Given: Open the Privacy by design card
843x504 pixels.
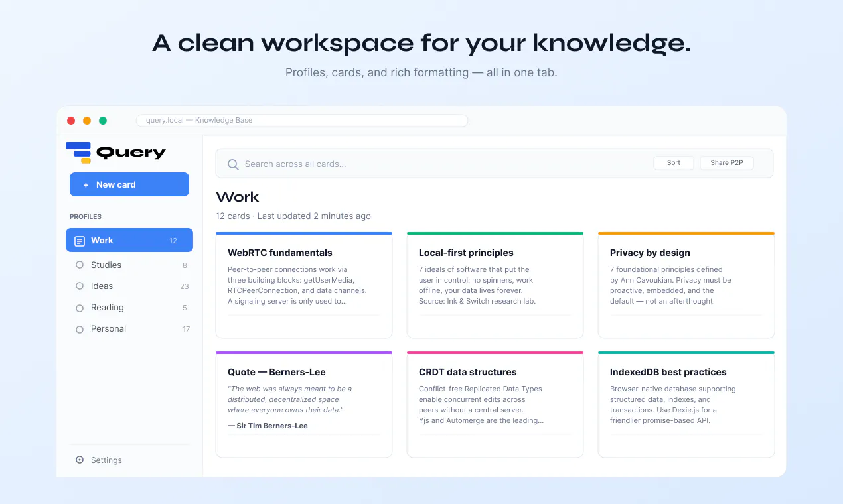Looking at the screenshot, I should (x=686, y=285).
